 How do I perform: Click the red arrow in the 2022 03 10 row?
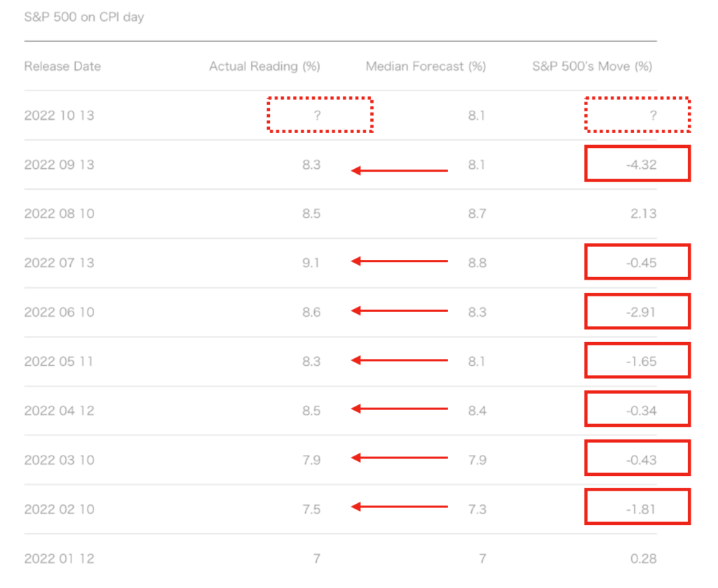click(399, 458)
